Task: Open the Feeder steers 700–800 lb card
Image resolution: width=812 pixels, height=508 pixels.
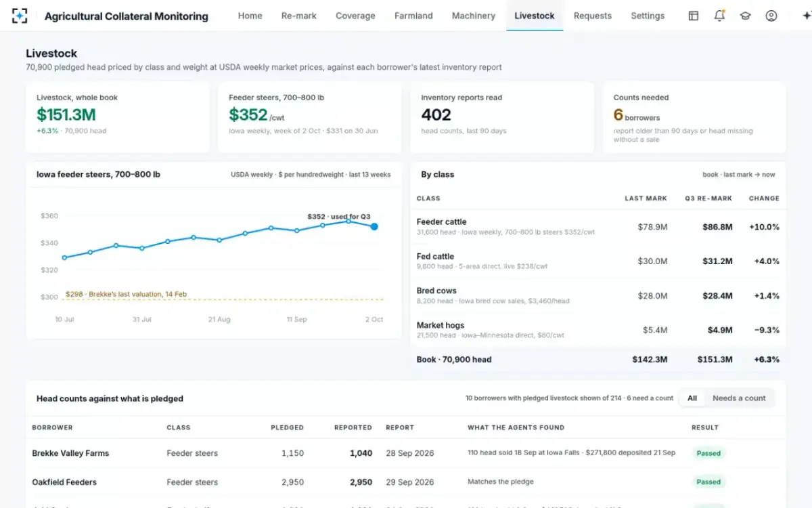Action: (310, 118)
